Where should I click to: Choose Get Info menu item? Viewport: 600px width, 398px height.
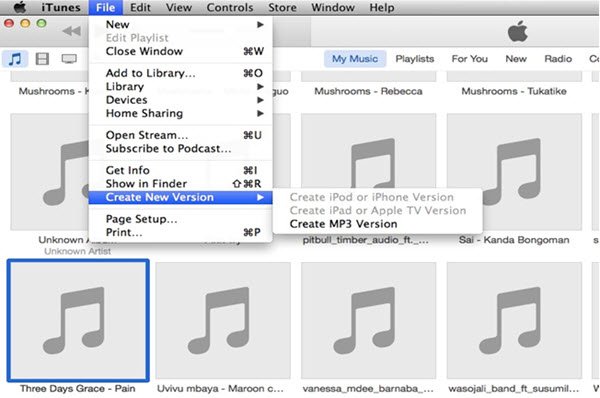pos(181,170)
